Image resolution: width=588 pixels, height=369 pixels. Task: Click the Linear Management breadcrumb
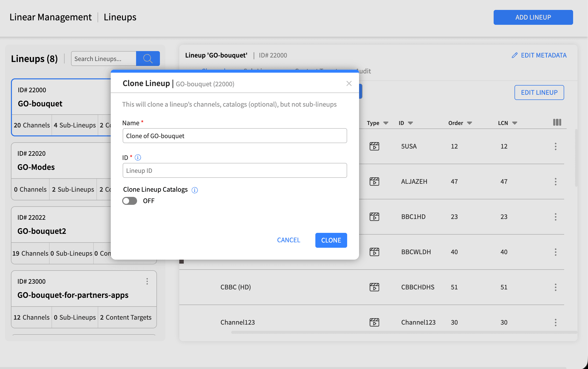(51, 17)
